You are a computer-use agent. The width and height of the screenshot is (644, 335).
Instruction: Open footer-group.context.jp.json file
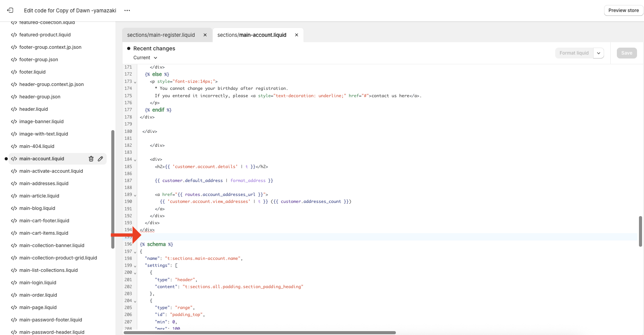pyautogui.click(x=50, y=47)
